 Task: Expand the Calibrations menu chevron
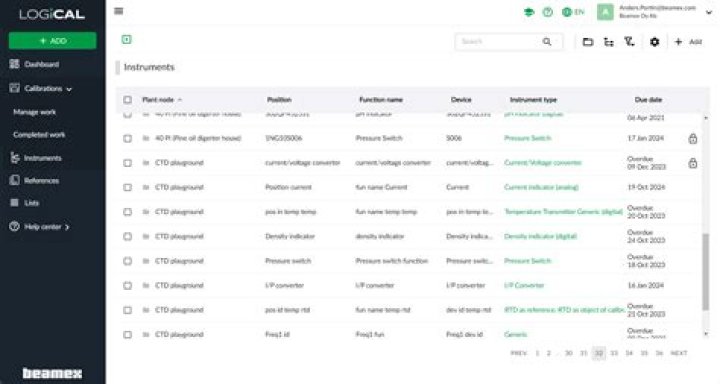(69, 89)
